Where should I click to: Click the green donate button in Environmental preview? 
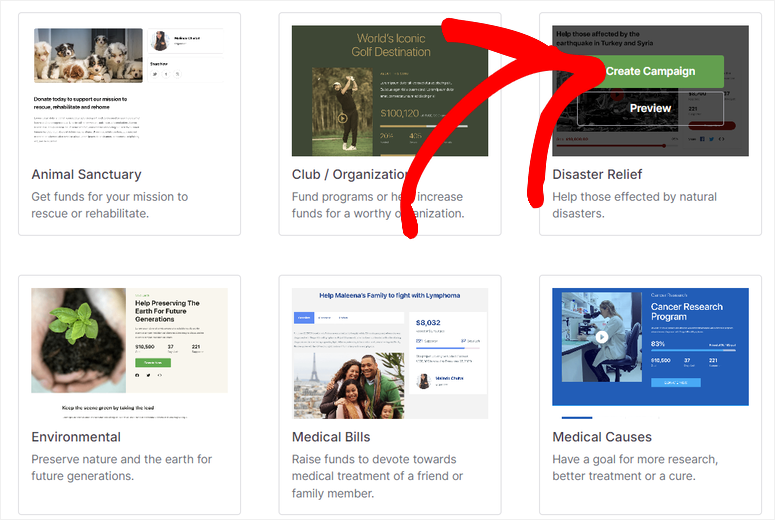click(153, 363)
